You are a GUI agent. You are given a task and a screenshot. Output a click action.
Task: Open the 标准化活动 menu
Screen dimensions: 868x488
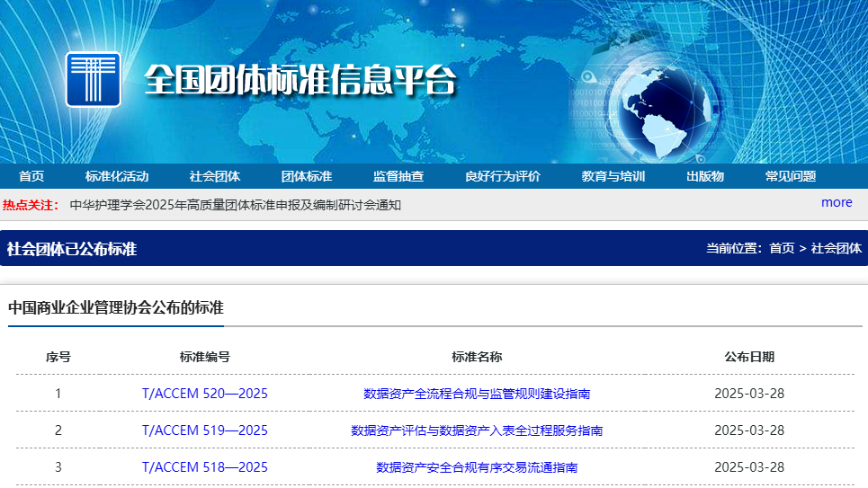tap(117, 176)
